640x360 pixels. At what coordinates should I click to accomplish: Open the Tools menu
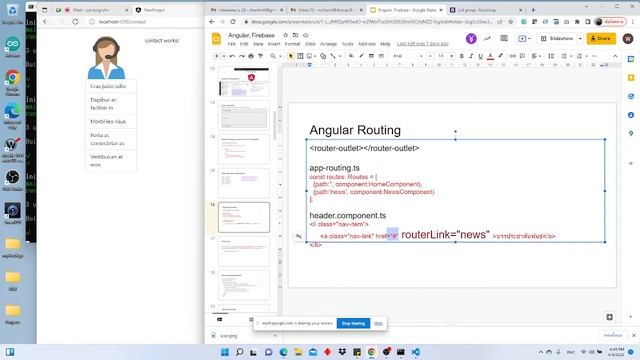coord(348,44)
